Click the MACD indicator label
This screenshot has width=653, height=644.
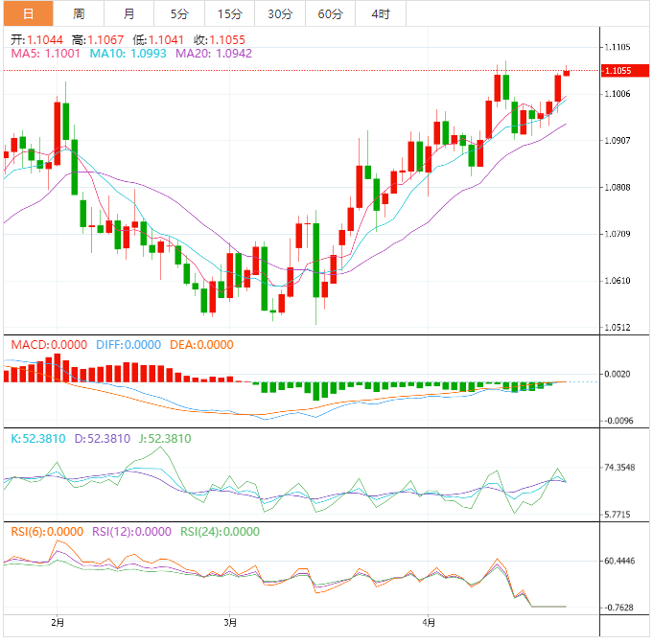coord(48,345)
